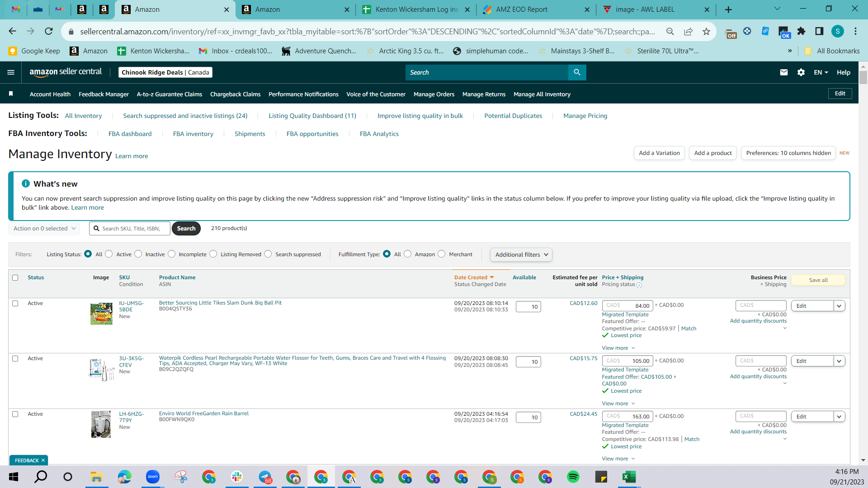Image resolution: width=868 pixels, height=488 pixels.
Task: Open a new browser tab
Action: 728,9
